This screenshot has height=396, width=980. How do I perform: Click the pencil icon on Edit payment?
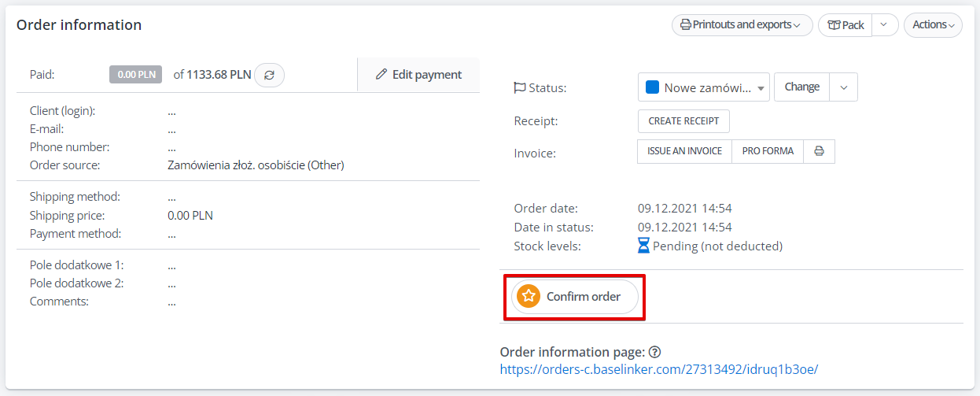tap(381, 74)
